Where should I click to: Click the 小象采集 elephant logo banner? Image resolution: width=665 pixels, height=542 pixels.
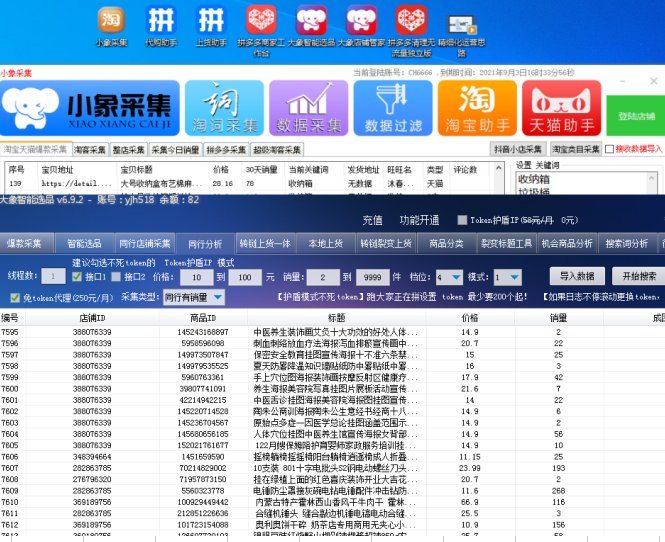pyautogui.click(x=90, y=108)
